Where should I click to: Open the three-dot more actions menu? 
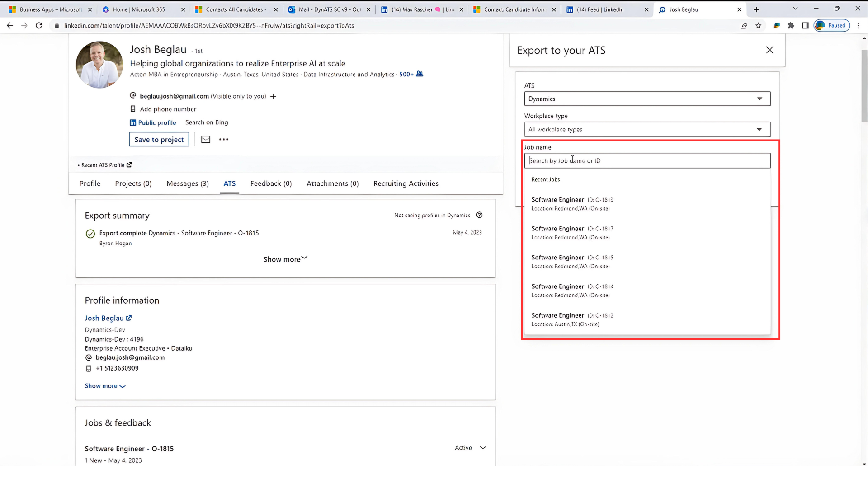[x=224, y=139]
